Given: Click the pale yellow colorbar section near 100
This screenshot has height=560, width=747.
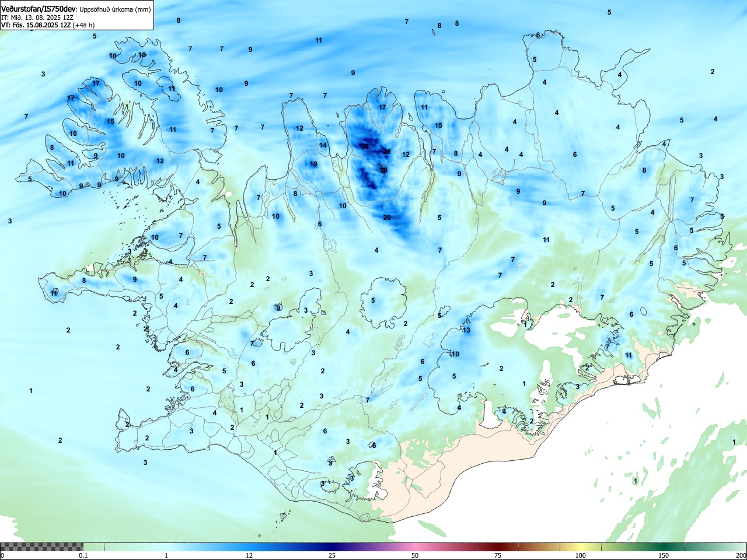Looking at the screenshot, I should 581,547.
